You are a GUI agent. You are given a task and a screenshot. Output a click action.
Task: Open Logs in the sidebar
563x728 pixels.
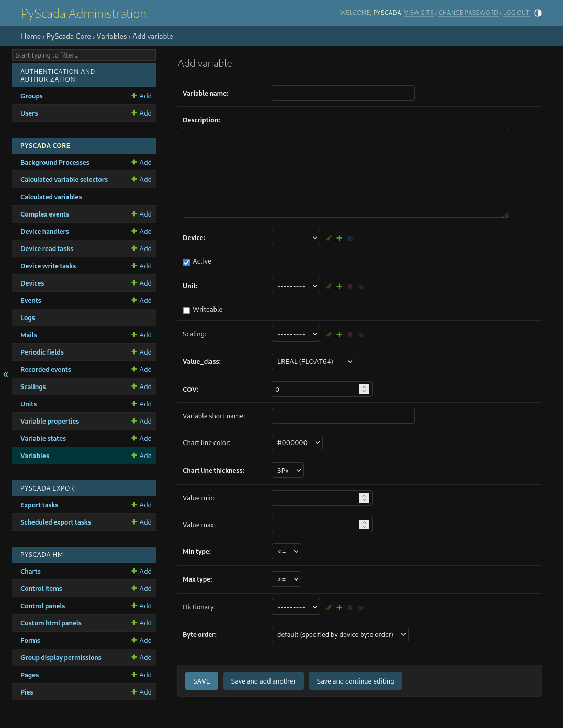coord(28,317)
